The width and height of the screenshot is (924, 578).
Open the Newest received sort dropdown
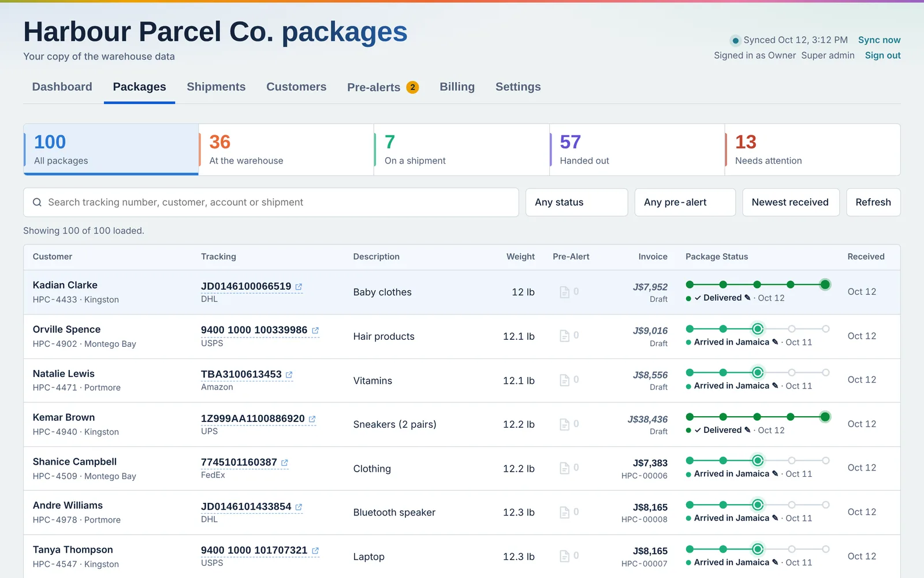click(x=791, y=202)
